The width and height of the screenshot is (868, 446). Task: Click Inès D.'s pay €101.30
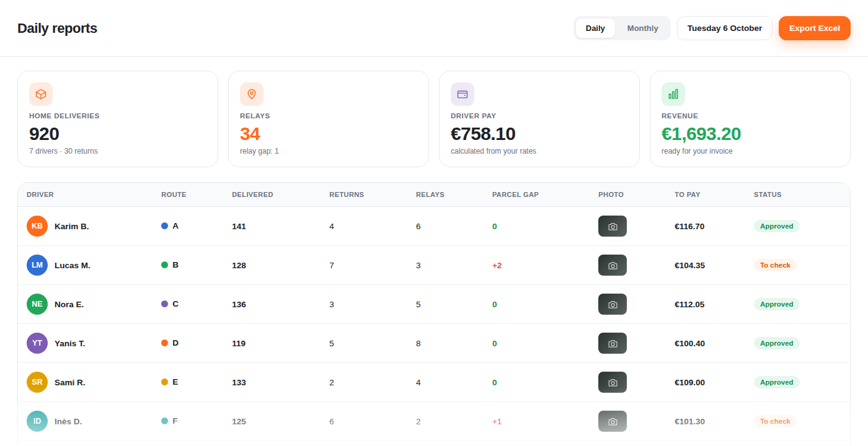coord(689,421)
